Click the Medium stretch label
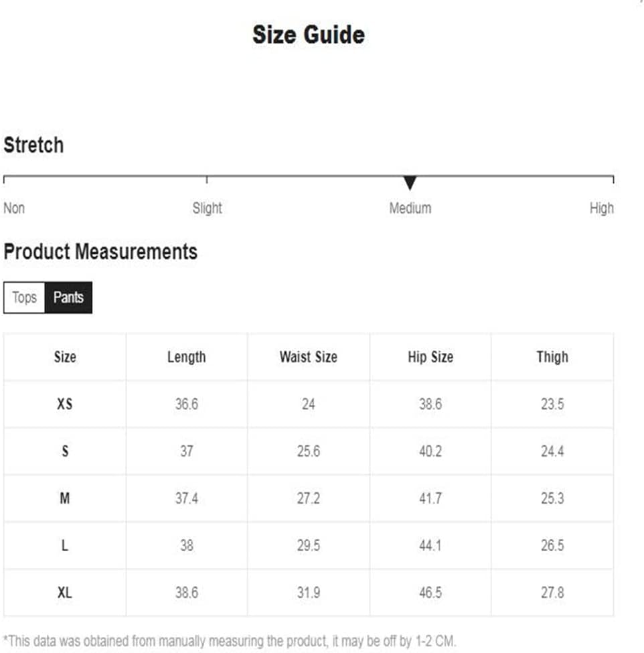 [x=410, y=208]
